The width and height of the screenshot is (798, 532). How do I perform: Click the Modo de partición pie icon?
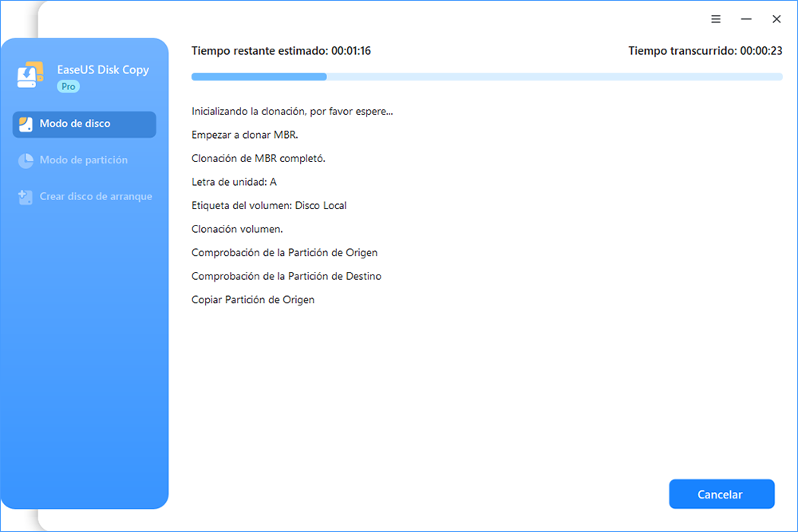point(26,160)
